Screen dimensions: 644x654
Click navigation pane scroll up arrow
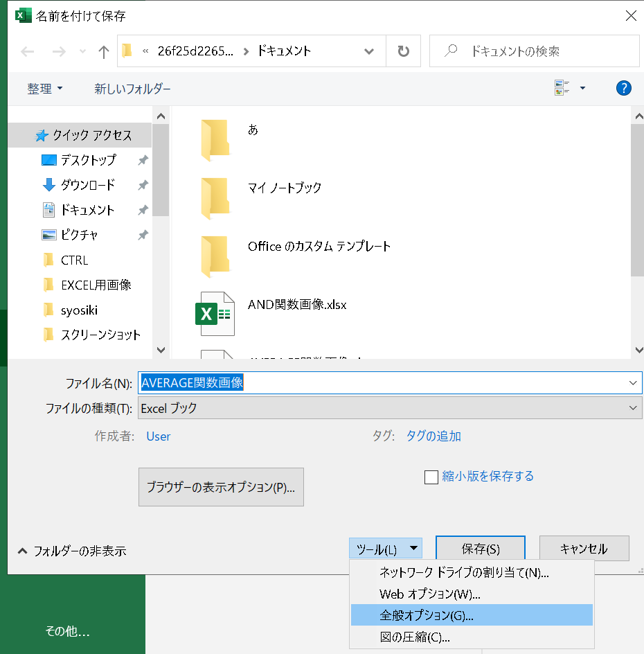coord(161,116)
